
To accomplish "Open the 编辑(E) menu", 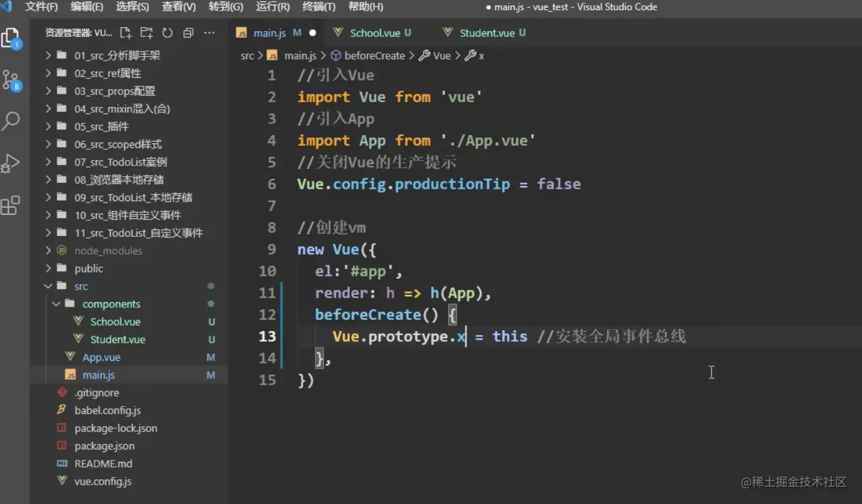I will pos(87,7).
